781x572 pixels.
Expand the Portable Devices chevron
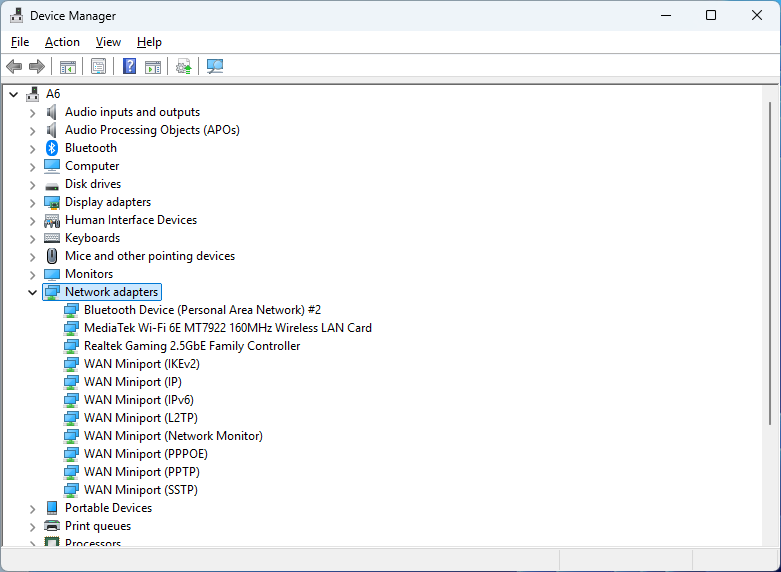pos(32,509)
